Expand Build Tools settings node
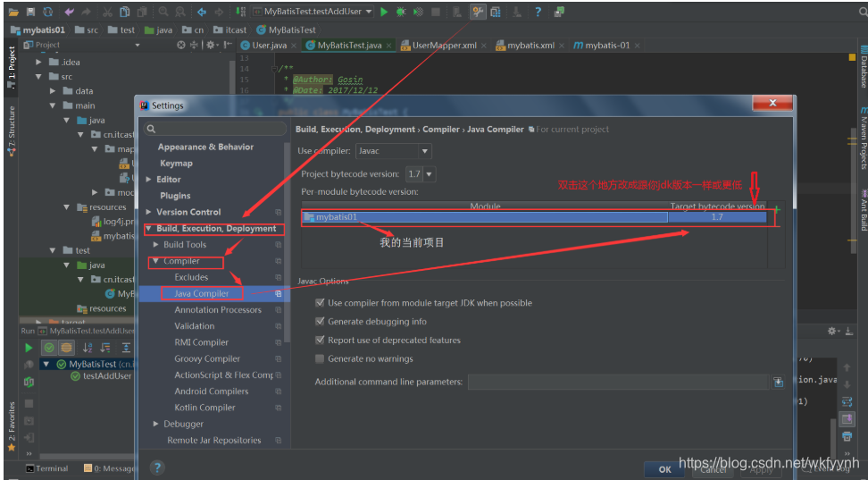This screenshot has width=868, height=480. click(155, 244)
